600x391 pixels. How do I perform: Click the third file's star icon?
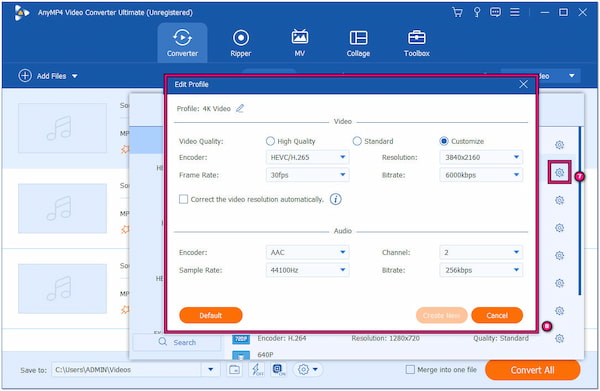(x=125, y=310)
